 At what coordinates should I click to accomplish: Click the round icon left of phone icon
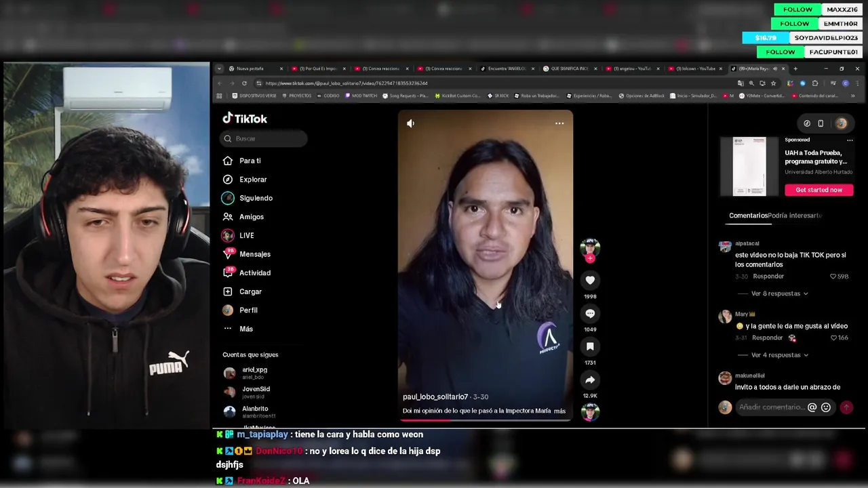[807, 123]
